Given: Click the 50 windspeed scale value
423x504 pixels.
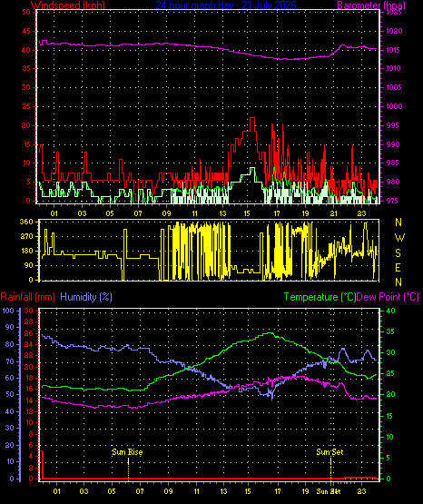Looking at the screenshot, I should point(26,12).
